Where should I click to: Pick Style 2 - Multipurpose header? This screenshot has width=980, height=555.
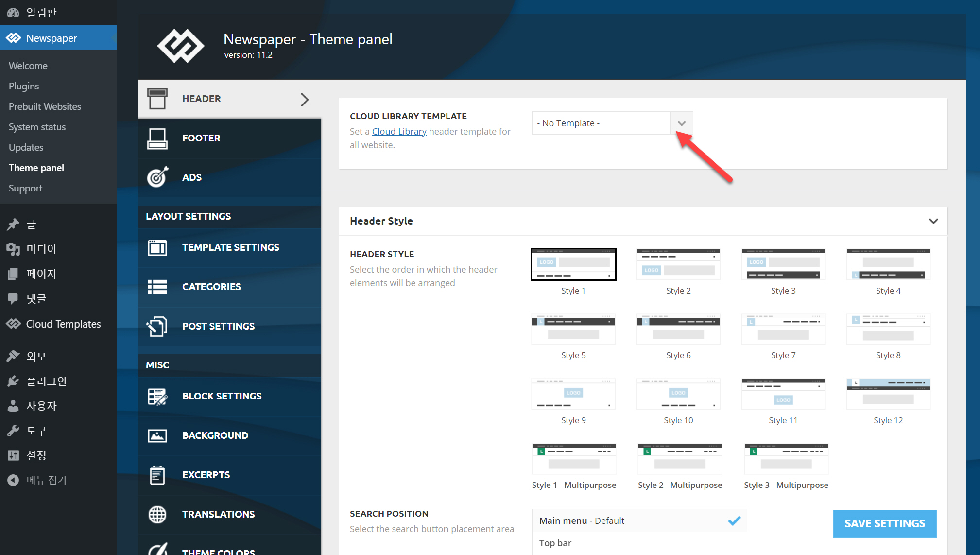679,459
